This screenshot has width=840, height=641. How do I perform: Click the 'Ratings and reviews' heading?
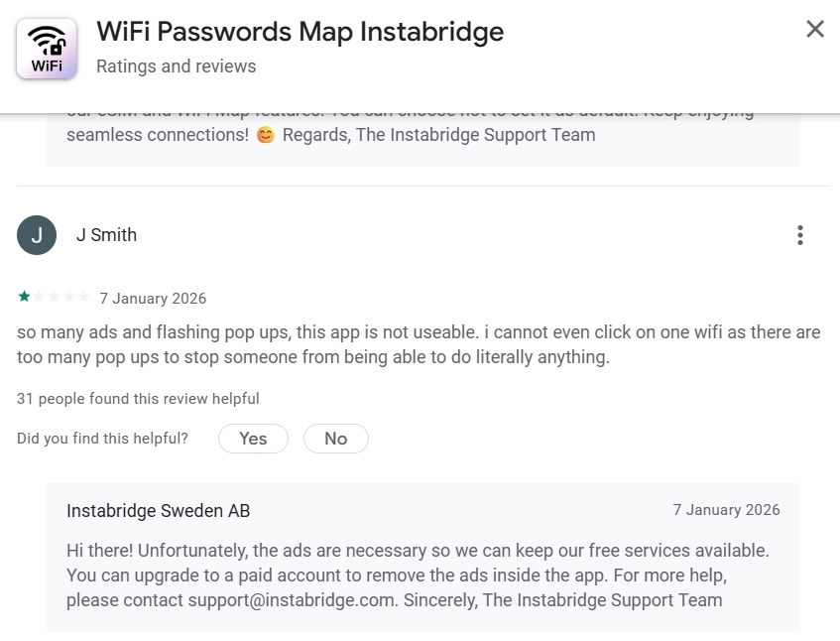click(x=176, y=66)
